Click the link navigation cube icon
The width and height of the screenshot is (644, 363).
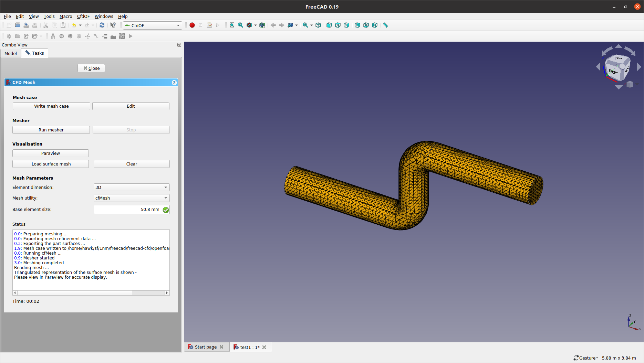[290, 25]
